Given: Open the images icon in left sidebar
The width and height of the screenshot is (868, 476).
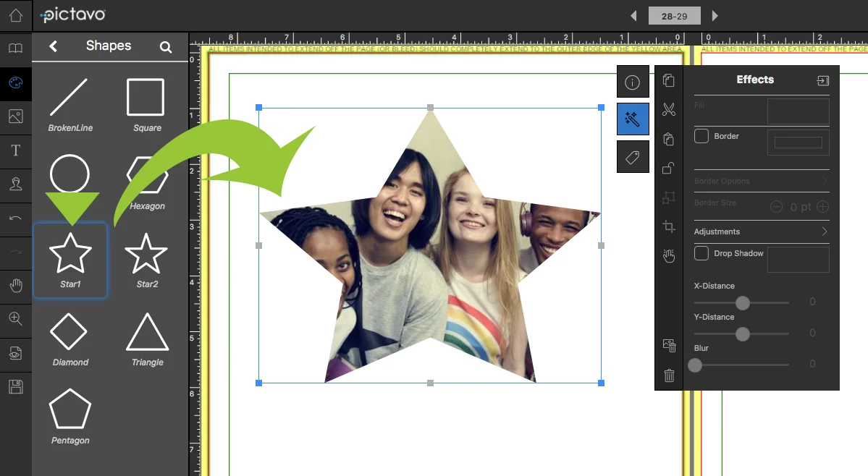Looking at the screenshot, I should click(x=15, y=116).
